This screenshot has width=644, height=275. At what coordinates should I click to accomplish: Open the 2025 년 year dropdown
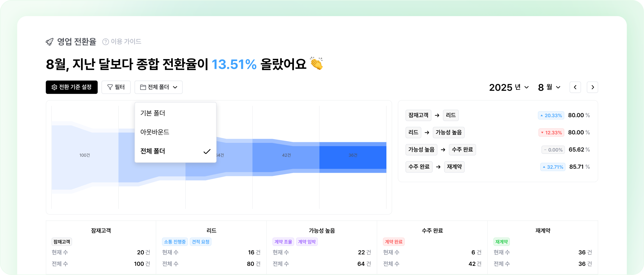(509, 87)
